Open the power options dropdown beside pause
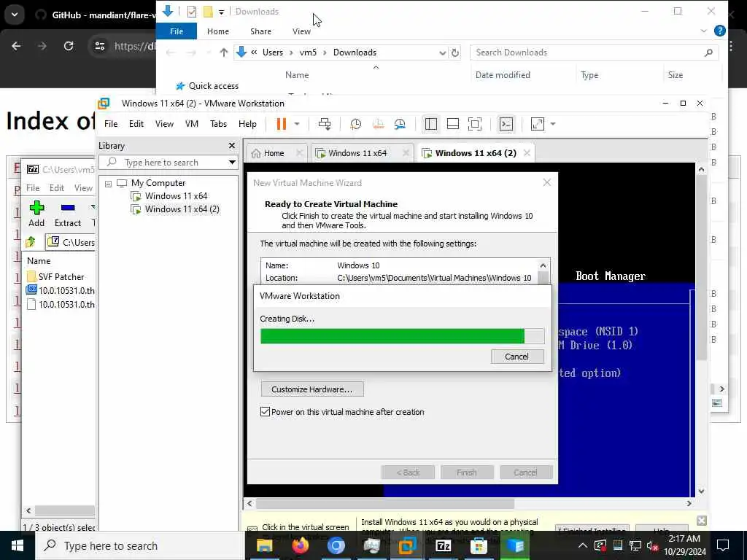 point(297,124)
